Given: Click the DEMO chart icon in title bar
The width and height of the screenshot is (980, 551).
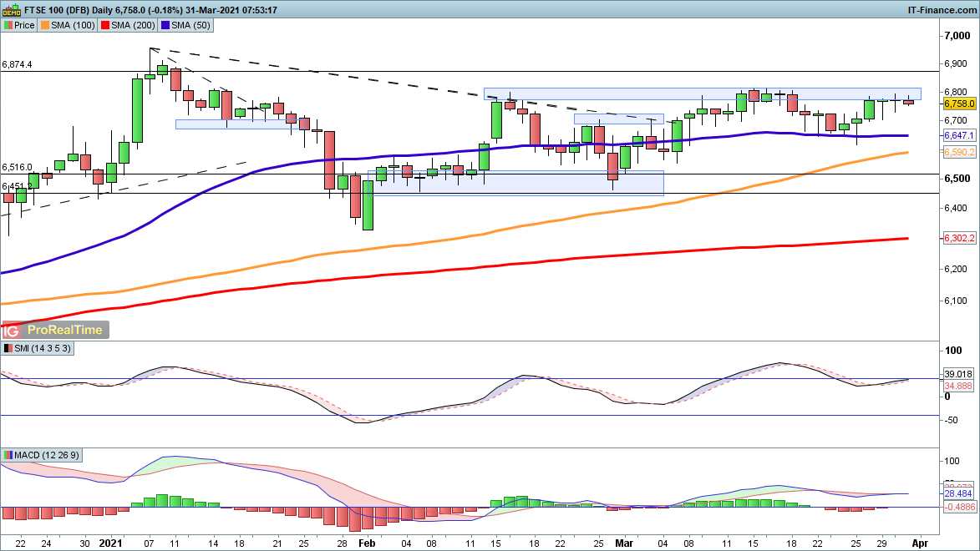Looking at the screenshot, I should click(x=8, y=10).
